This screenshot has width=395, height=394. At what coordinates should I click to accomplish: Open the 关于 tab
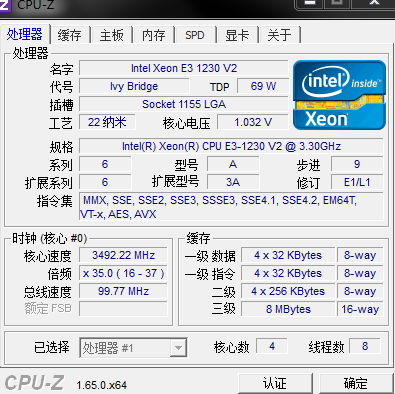coord(280,35)
